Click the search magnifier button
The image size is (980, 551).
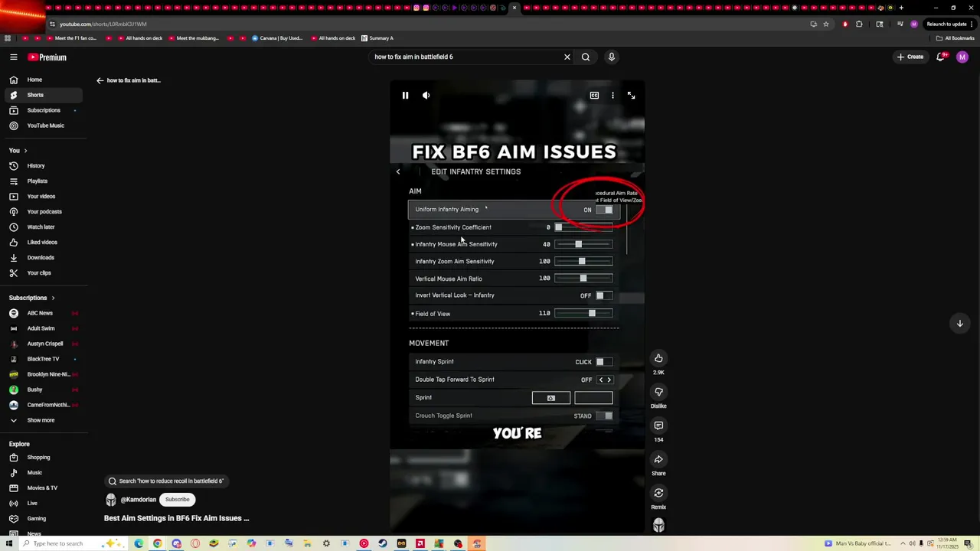[586, 57]
